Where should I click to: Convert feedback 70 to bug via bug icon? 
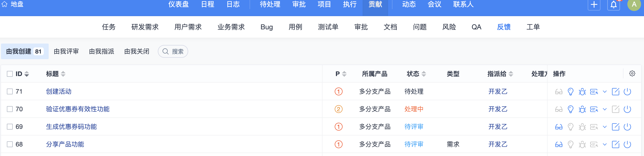582,109
